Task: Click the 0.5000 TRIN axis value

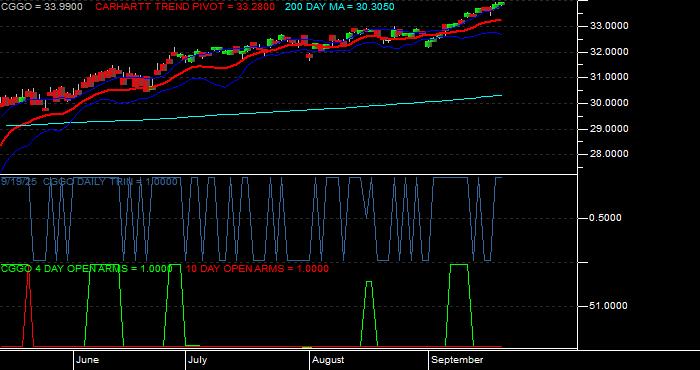Action: (x=606, y=218)
